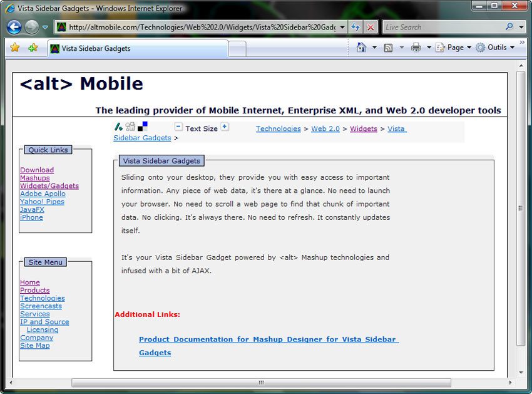Expand the address bar URL history dropdown
532x394 pixels.
coord(342,27)
